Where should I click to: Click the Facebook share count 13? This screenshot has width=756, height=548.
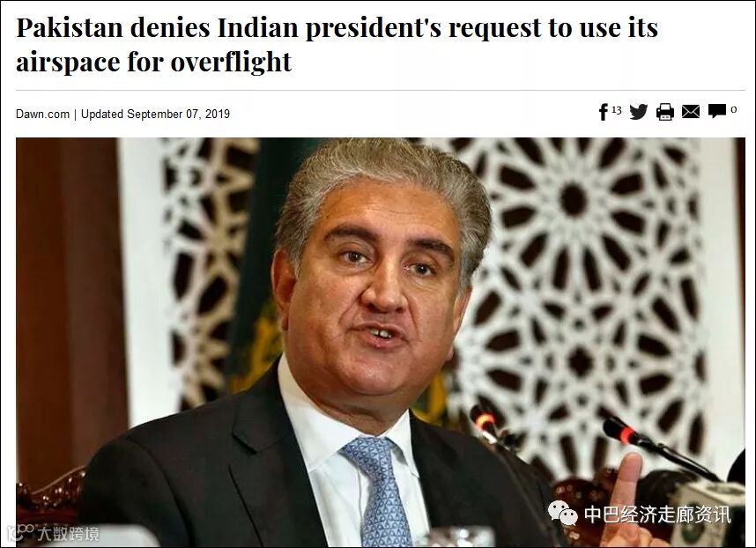coord(616,110)
